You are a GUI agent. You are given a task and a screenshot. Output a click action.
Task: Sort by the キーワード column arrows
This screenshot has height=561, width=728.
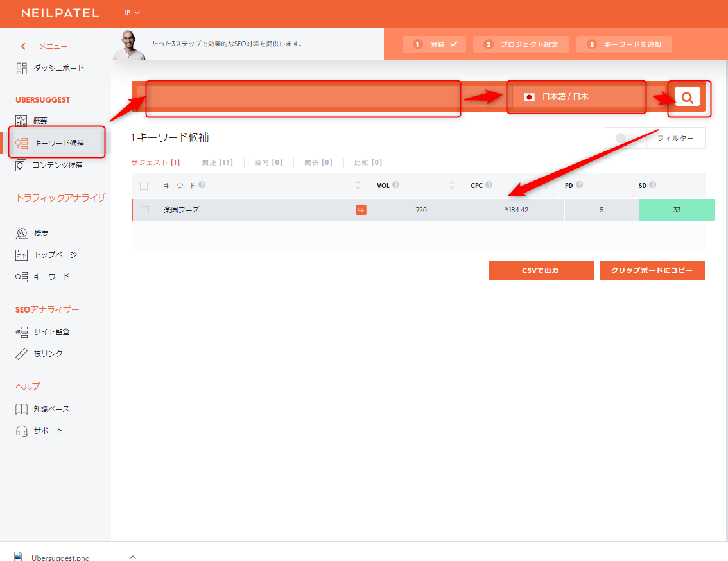[358, 185]
